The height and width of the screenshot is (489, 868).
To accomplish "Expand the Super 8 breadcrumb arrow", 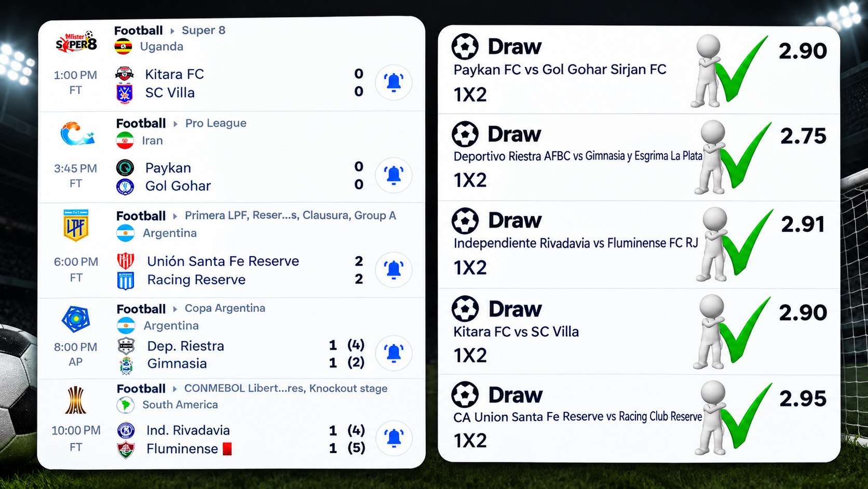I will pos(172,31).
